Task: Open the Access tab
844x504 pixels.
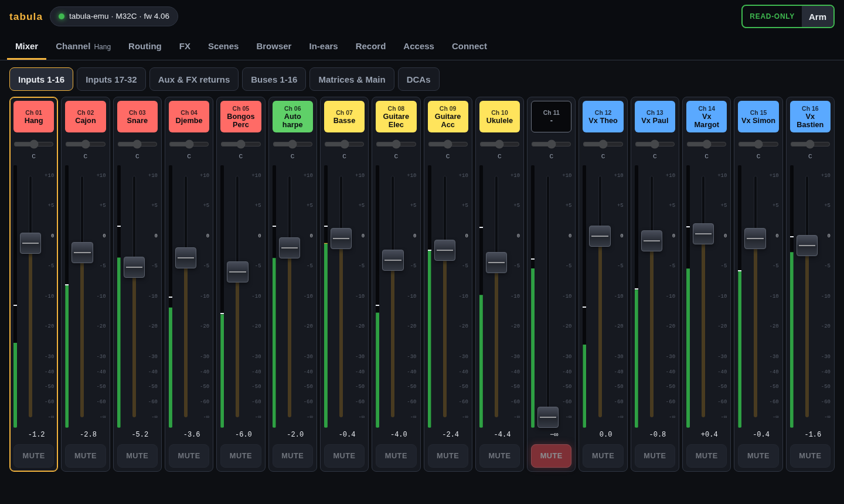Action: pos(418,46)
